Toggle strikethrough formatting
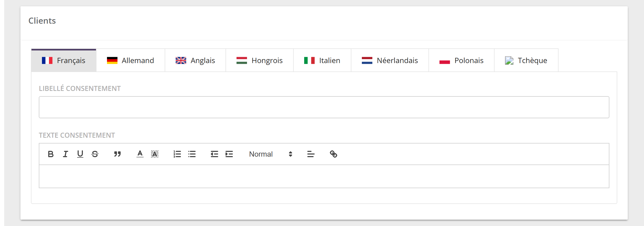The image size is (644, 226). pyautogui.click(x=95, y=154)
